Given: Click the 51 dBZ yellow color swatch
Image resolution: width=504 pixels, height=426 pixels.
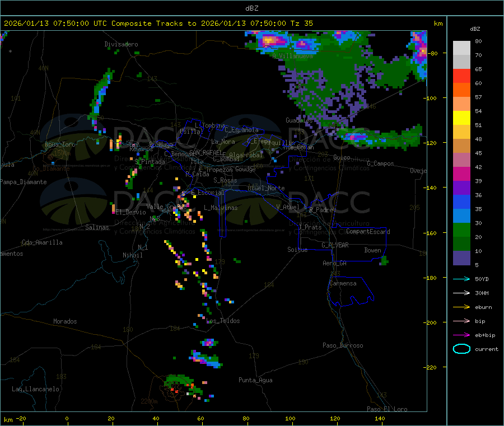Looking at the screenshot, I should [461, 118].
